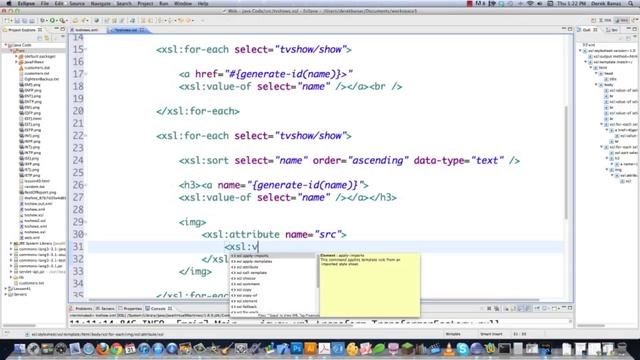640x360 pixels.
Task: Click the editor horizontal scrollbar
Action: tap(314, 300)
